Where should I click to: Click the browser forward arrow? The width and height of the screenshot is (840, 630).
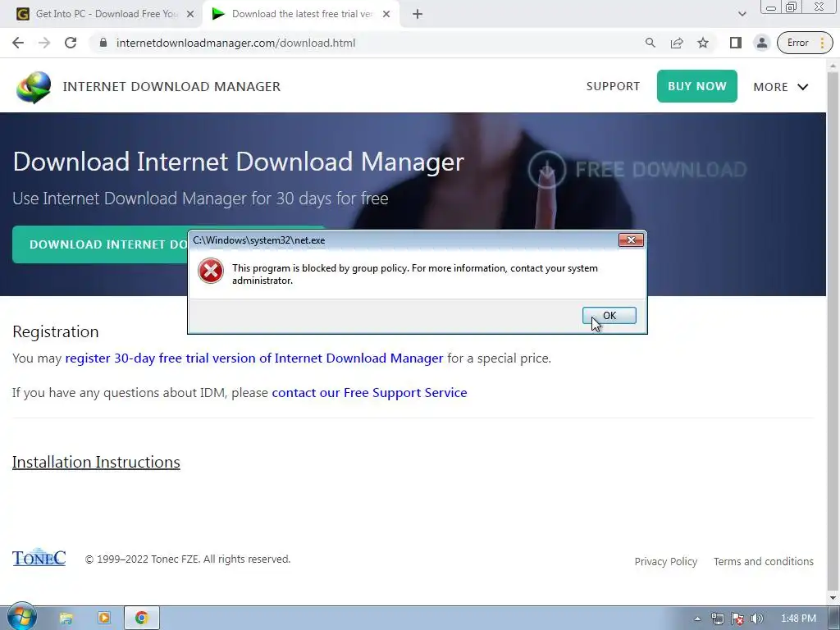(44, 43)
